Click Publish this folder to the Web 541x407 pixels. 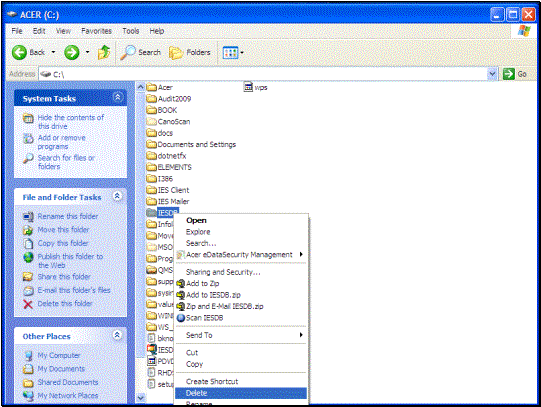(70, 261)
